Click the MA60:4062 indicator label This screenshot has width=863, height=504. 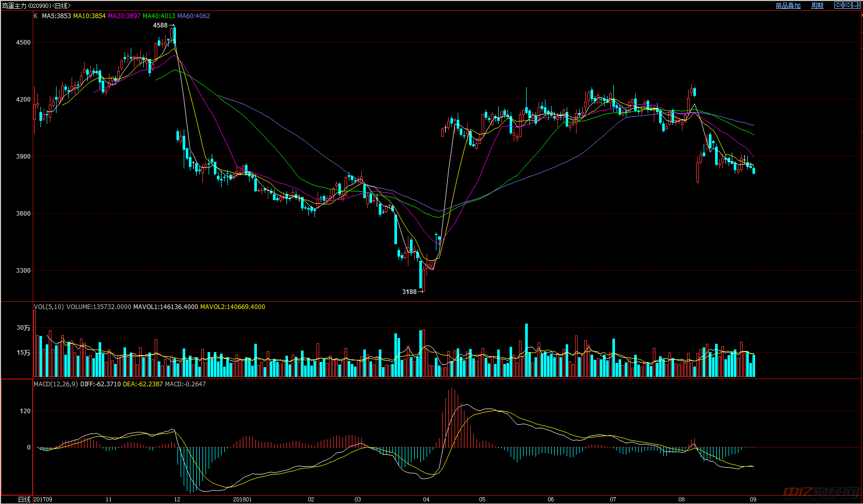(194, 16)
